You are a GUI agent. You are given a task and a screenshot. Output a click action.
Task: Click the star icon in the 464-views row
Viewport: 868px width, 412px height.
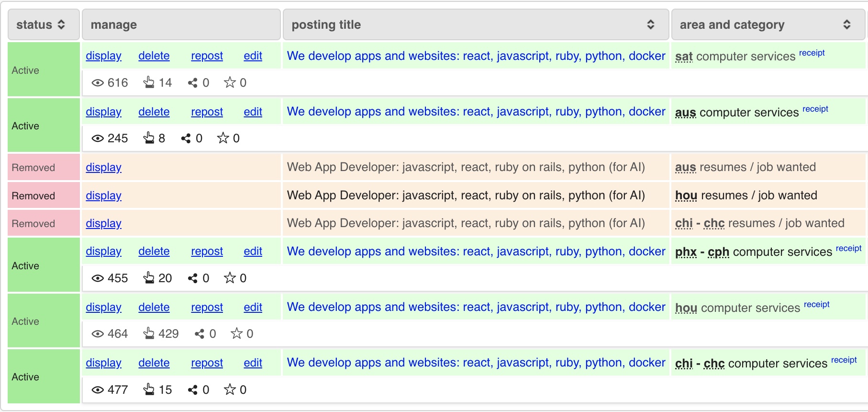point(236,333)
